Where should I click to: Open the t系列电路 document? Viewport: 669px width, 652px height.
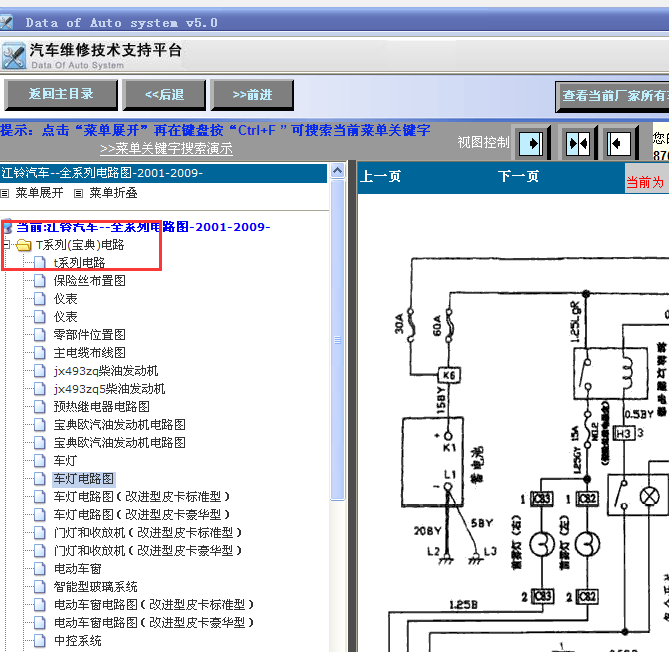pos(79,263)
